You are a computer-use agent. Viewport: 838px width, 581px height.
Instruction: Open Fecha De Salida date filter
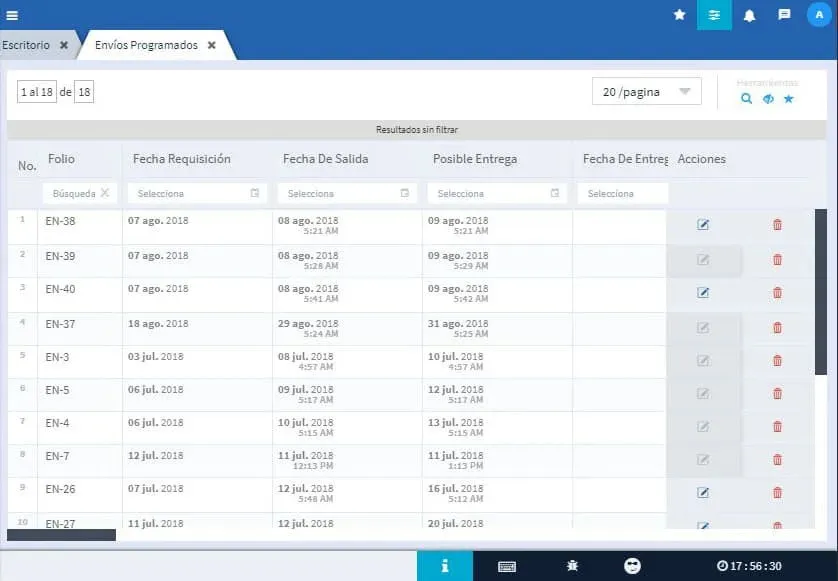coord(346,193)
